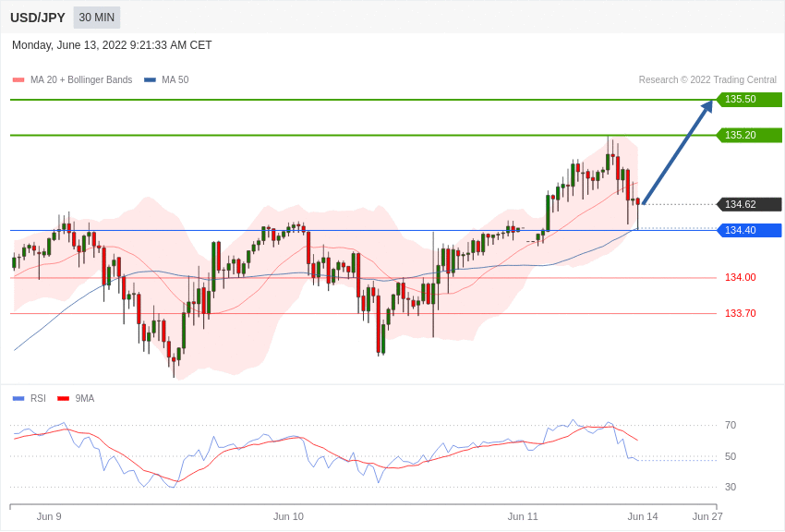The image size is (785, 532).
Task: Click the RSI 70 level label
Action: coord(731,426)
